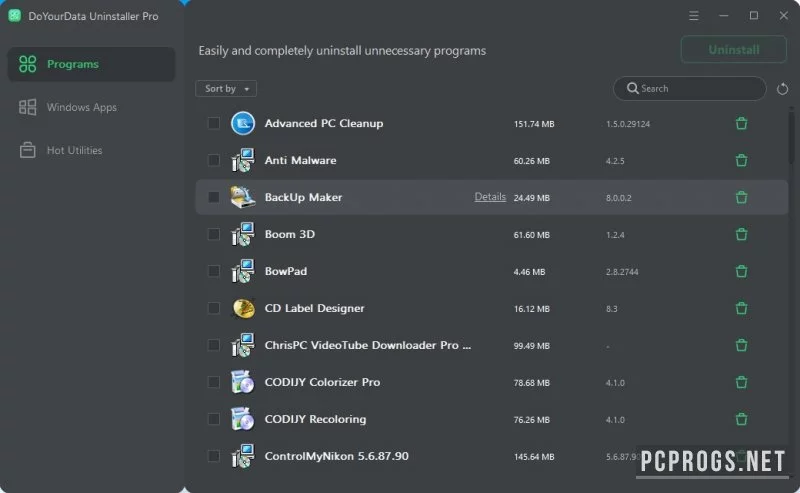Select the Advanced PC Cleanup name
The width and height of the screenshot is (800, 493).
324,124
